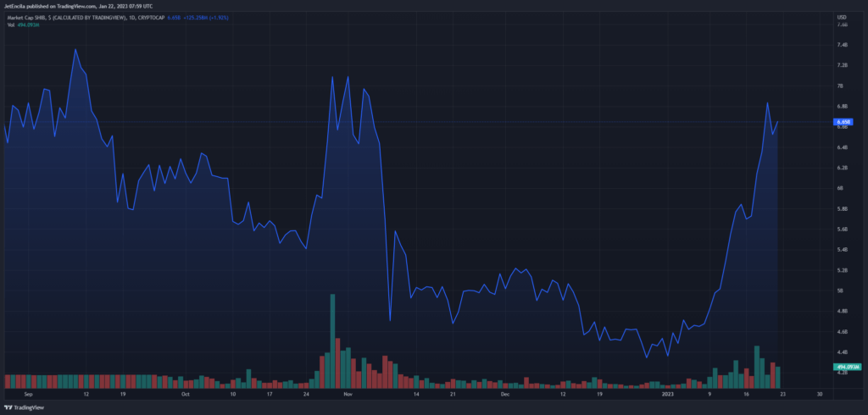The image size is (868, 415).
Task: Click the blue 6.65B price label
Action: click(x=843, y=122)
